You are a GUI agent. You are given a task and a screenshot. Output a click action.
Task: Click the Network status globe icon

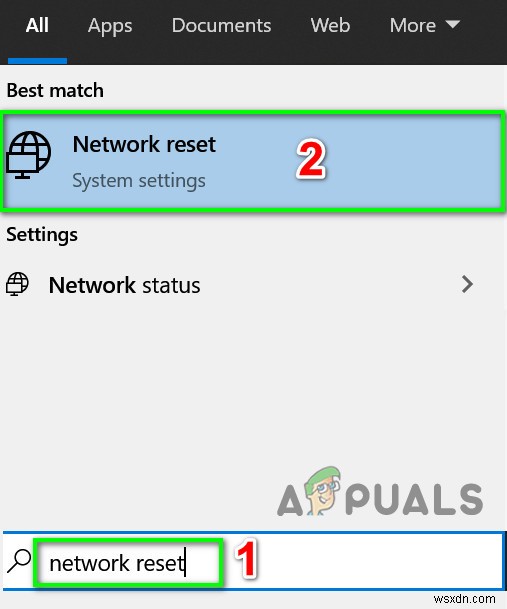(x=17, y=284)
